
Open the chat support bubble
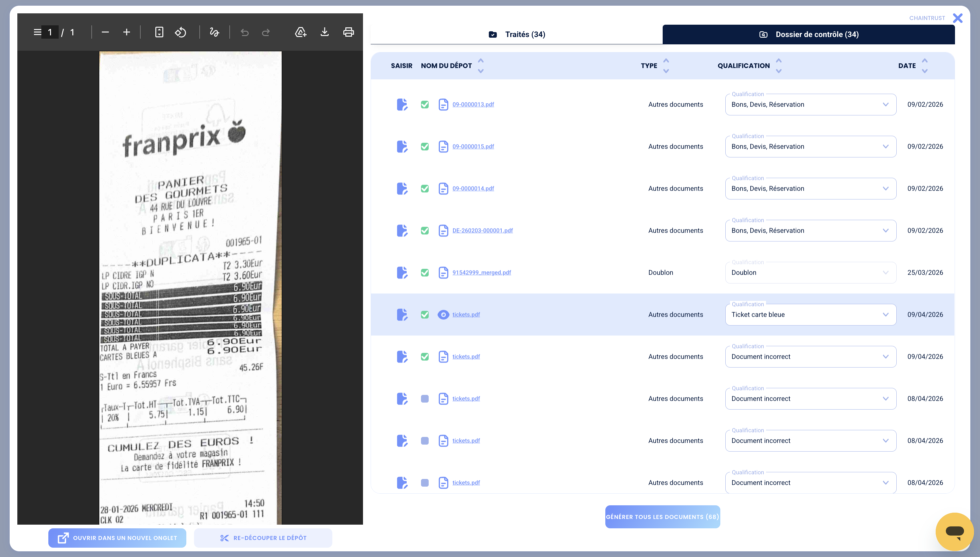click(954, 531)
